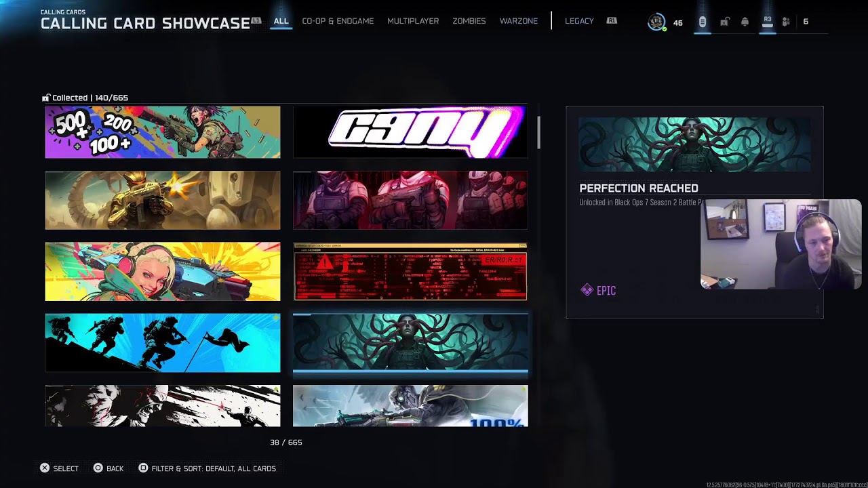Image resolution: width=868 pixels, height=488 pixels.
Task: Click the R3 keyboard icon in header
Action: [768, 22]
